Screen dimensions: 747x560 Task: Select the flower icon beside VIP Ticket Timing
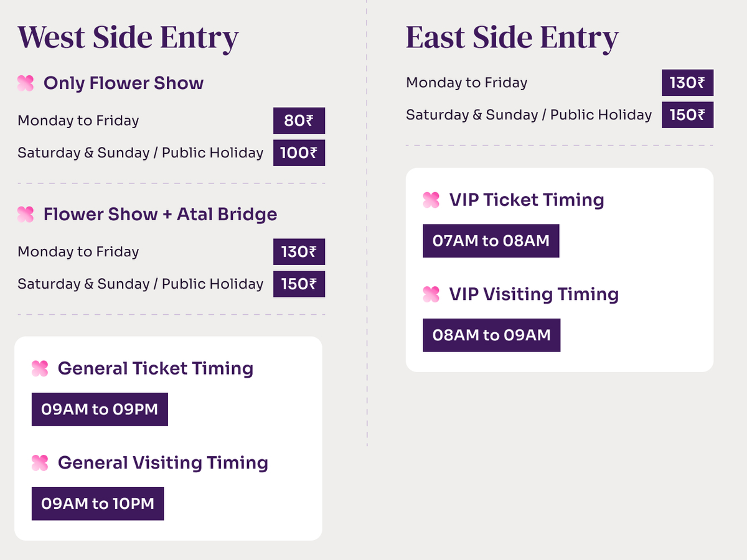coord(431,200)
